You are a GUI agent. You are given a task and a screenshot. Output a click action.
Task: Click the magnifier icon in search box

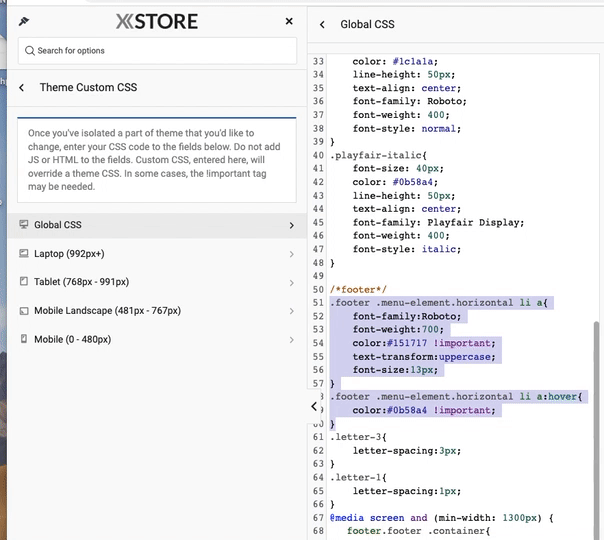tap(30, 50)
